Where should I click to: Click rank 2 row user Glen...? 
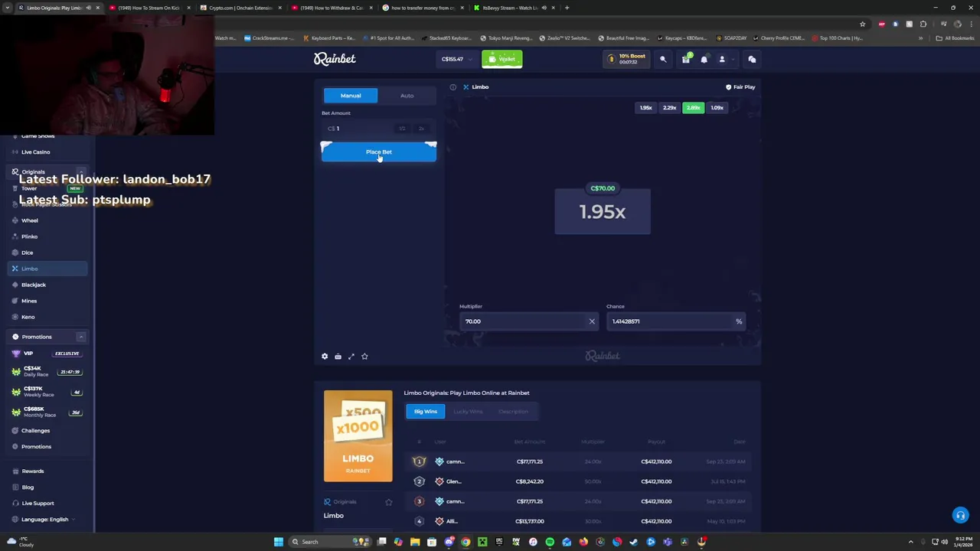coord(454,481)
